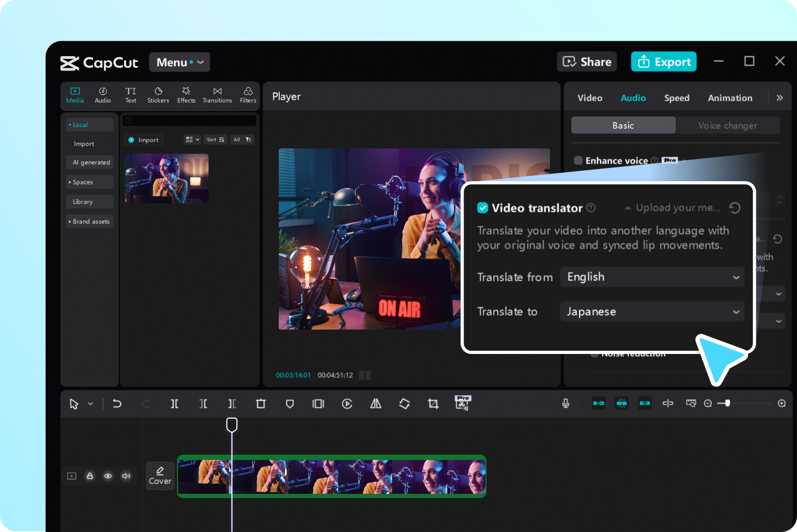Change Japanese in the Translate to dropdown
This screenshot has height=532, width=797.
click(x=651, y=311)
